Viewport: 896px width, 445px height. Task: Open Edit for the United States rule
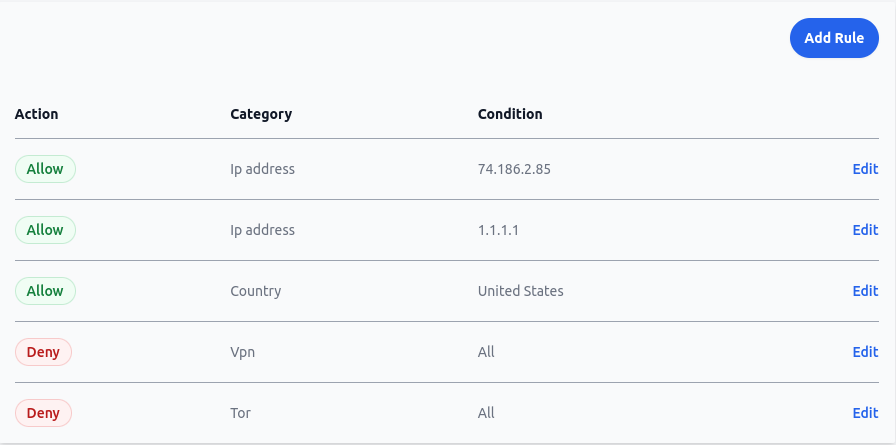865,291
